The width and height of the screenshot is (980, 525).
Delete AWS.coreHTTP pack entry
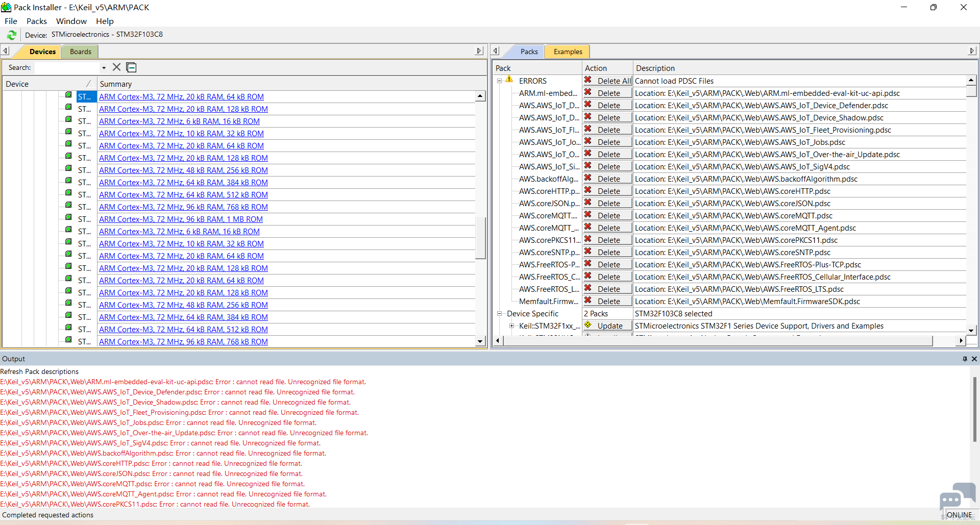click(608, 191)
